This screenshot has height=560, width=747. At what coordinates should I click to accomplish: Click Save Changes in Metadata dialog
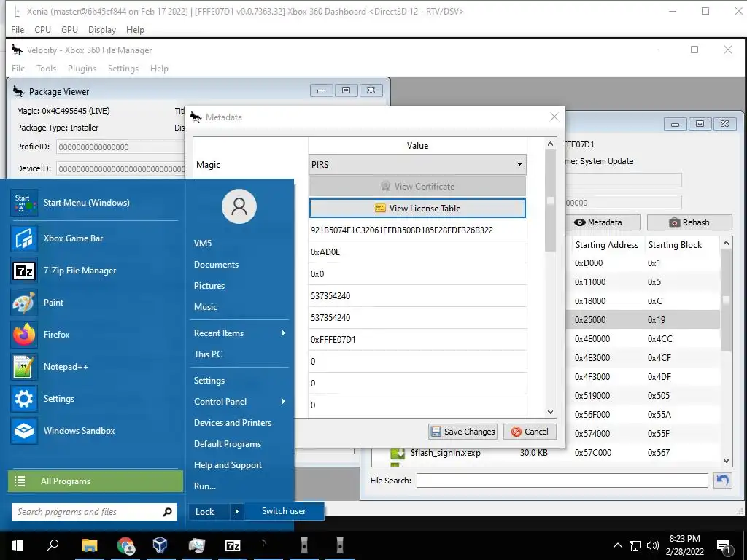pos(462,432)
